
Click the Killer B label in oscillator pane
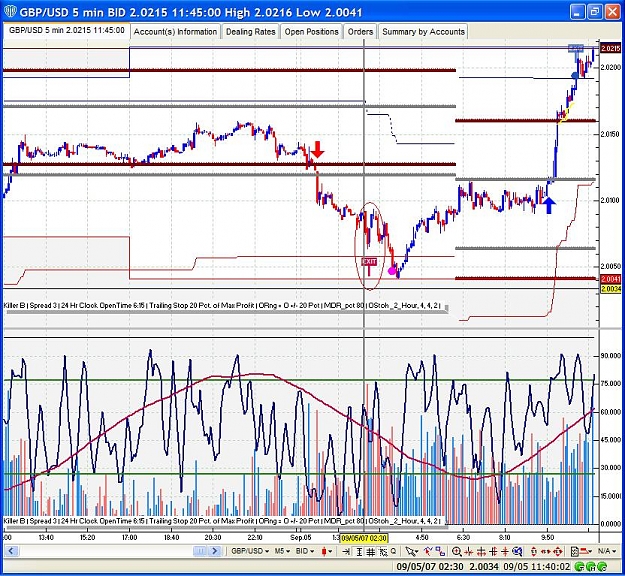point(222,521)
